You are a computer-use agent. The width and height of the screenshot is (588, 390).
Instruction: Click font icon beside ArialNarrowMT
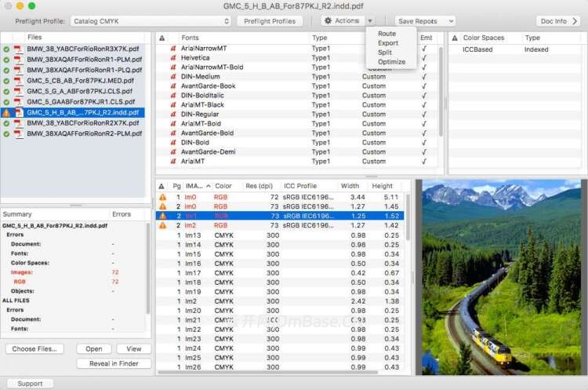[173, 49]
